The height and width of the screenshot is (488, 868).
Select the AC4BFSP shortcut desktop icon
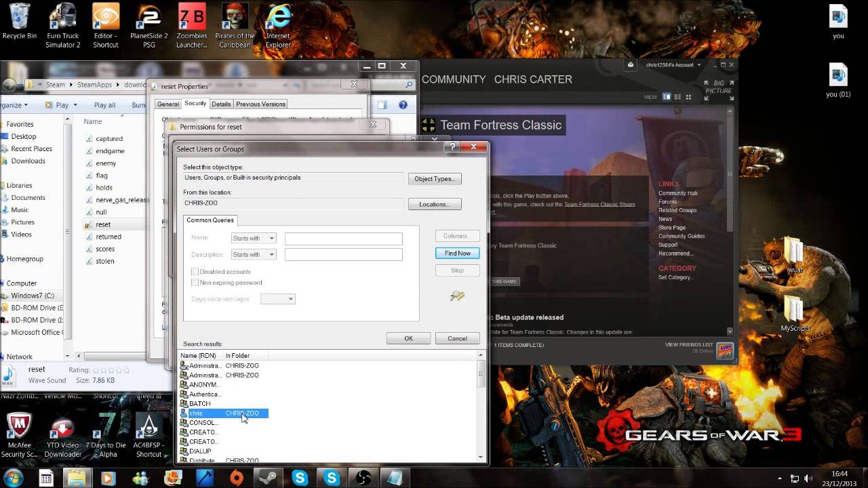click(149, 435)
